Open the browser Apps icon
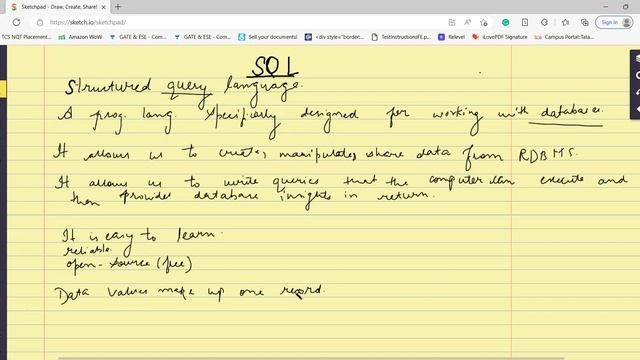Screen dimensions: 640x360 pyautogui.click(x=452, y=22)
